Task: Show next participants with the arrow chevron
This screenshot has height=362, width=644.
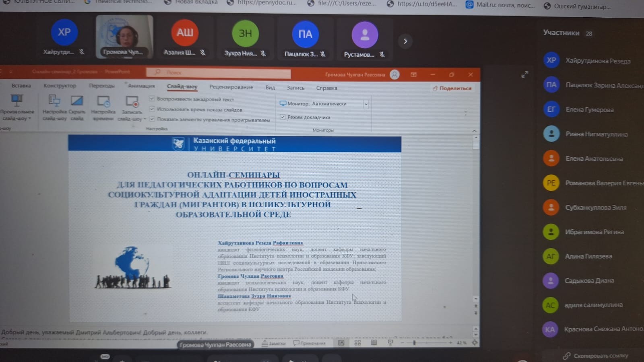Action: pos(405,41)
